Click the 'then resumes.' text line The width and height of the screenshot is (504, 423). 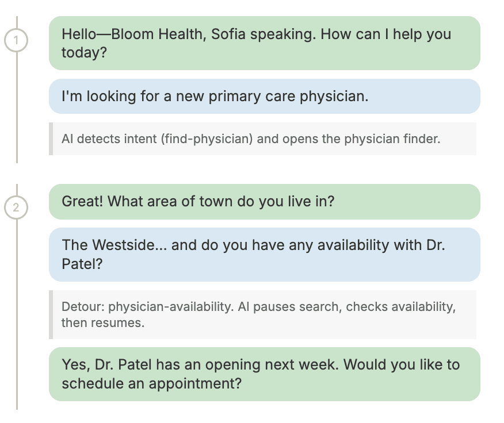tap(103, 323)
